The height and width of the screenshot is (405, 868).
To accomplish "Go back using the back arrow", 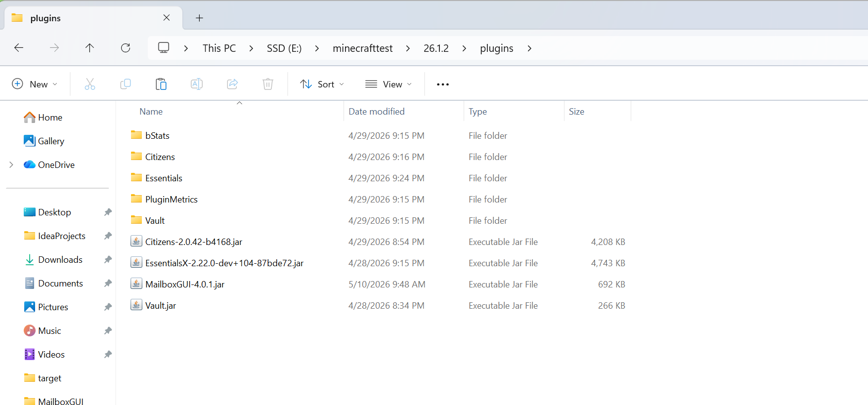I will click(x=19, y=48).
